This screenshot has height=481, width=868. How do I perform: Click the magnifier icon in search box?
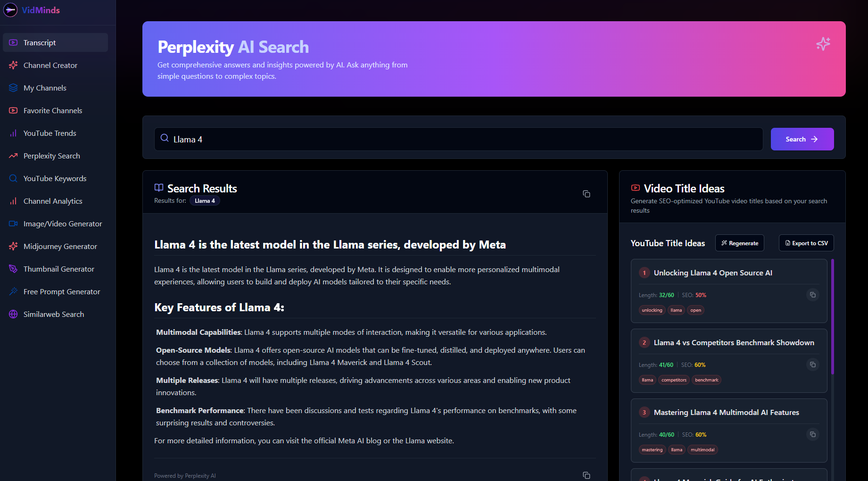point(165,138)
